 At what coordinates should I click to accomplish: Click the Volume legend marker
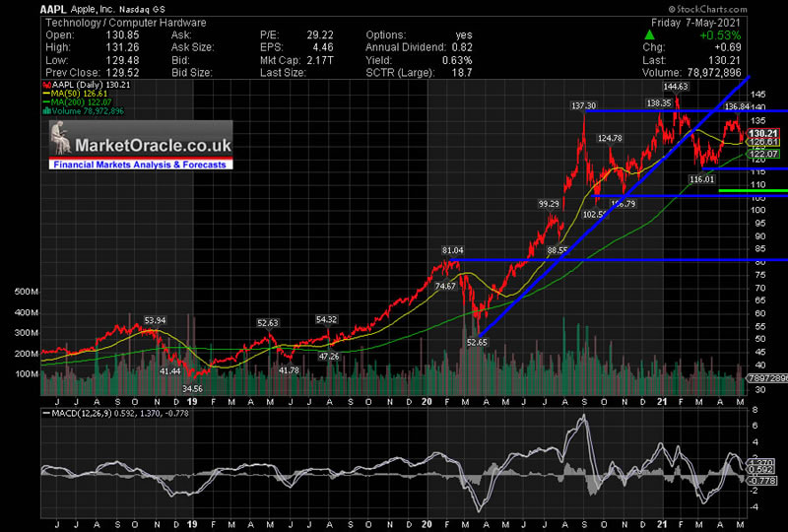click(45, 111)
